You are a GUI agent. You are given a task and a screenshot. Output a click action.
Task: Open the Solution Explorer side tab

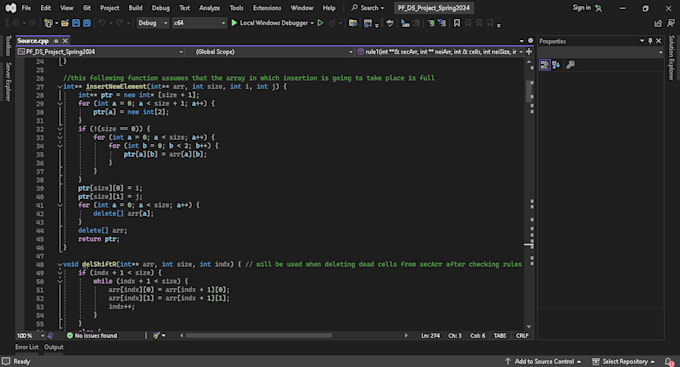tap(671, 58)
